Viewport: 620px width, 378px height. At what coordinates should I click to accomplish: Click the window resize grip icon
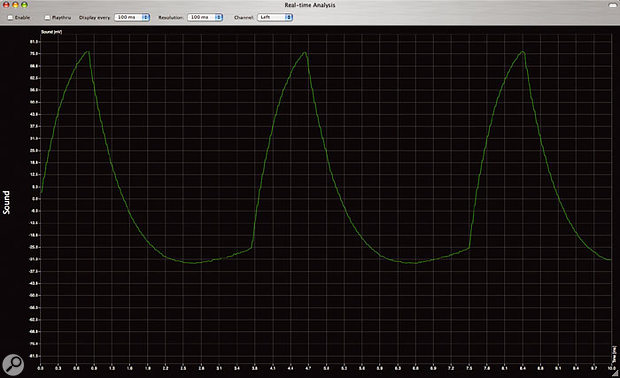click(x=615, y=373)
